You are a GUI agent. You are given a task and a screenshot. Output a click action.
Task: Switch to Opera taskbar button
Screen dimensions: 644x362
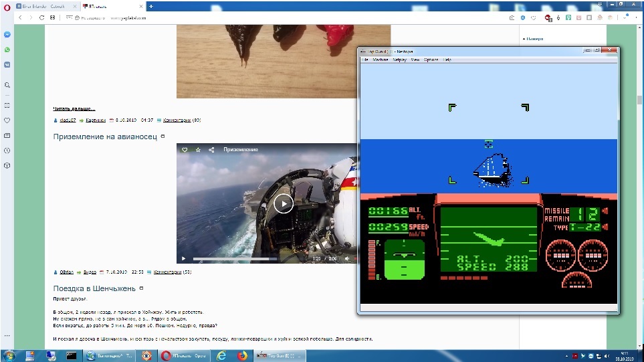coord(185,355)
